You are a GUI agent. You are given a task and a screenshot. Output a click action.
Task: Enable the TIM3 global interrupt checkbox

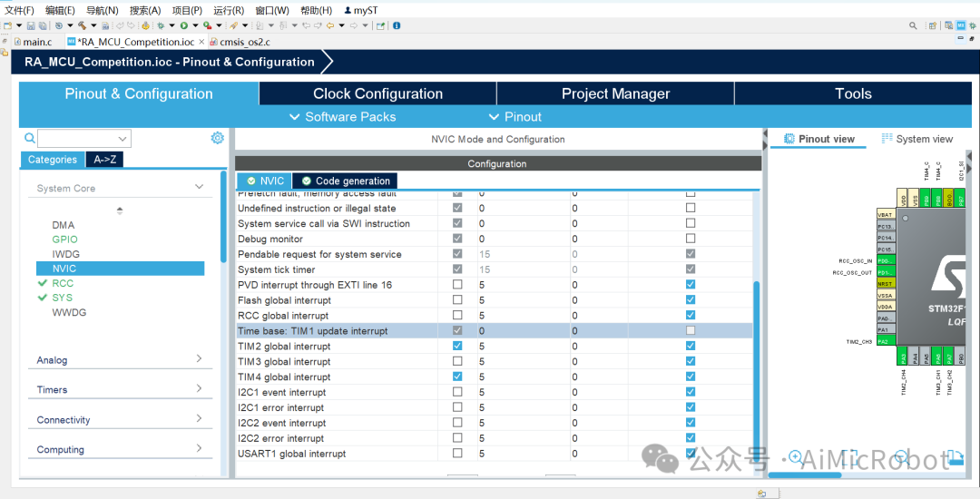(457, 361)
